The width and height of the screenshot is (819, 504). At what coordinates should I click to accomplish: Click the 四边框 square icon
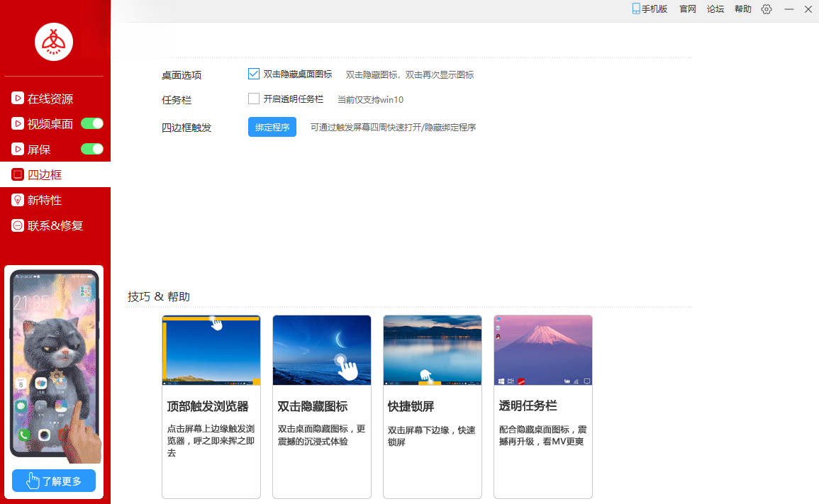point(18,174)
